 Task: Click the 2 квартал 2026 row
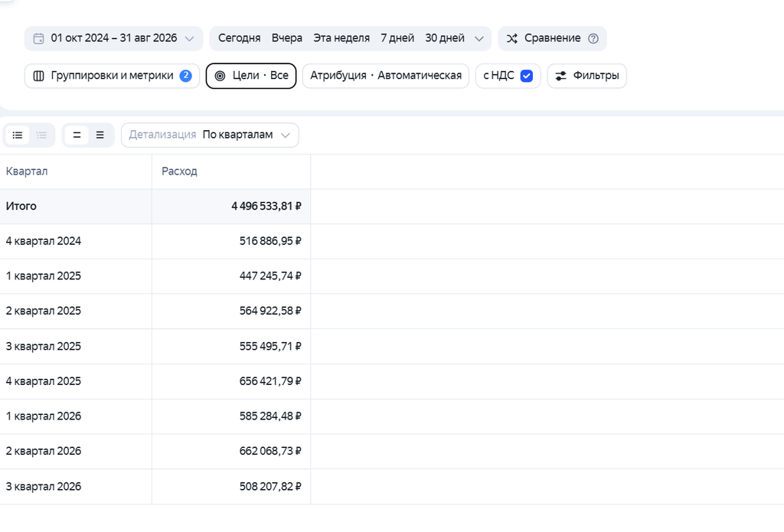[x=155, y=452]
